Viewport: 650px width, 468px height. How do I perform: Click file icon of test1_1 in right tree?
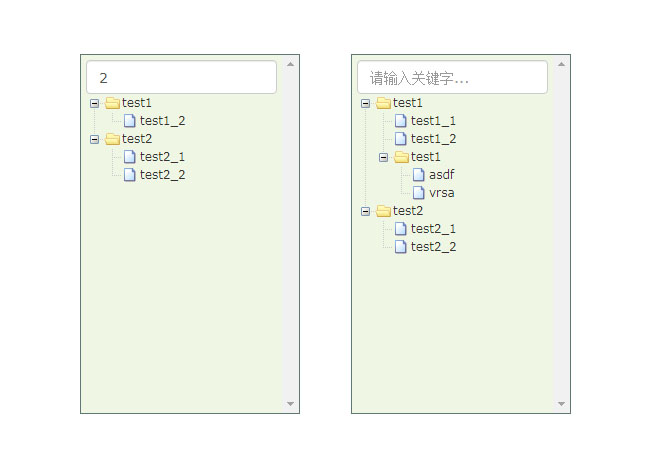(401, 121)
